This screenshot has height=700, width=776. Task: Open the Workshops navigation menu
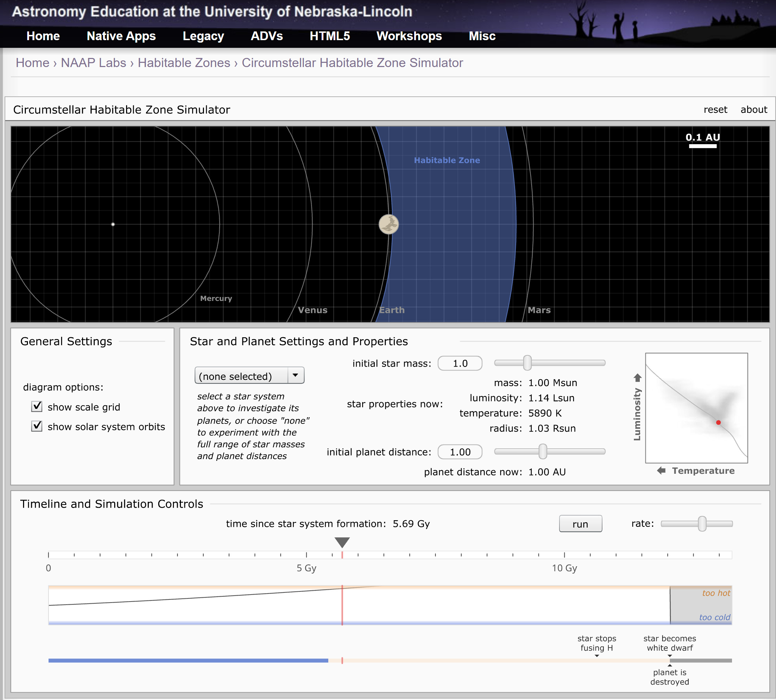tap(409, 36)
